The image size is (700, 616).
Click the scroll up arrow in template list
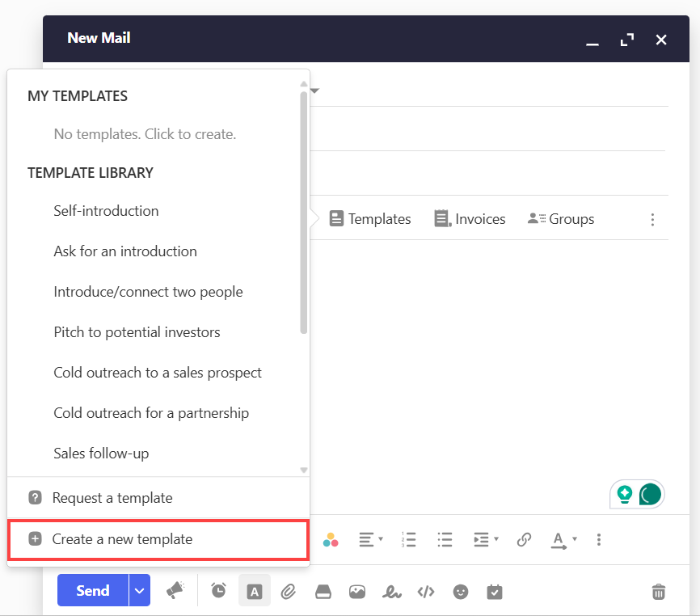304,84
